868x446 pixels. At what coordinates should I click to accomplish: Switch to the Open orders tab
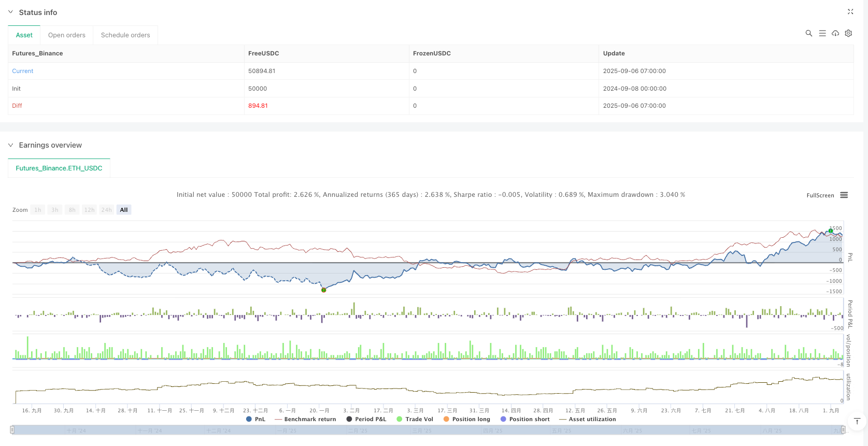coord(67,35)
